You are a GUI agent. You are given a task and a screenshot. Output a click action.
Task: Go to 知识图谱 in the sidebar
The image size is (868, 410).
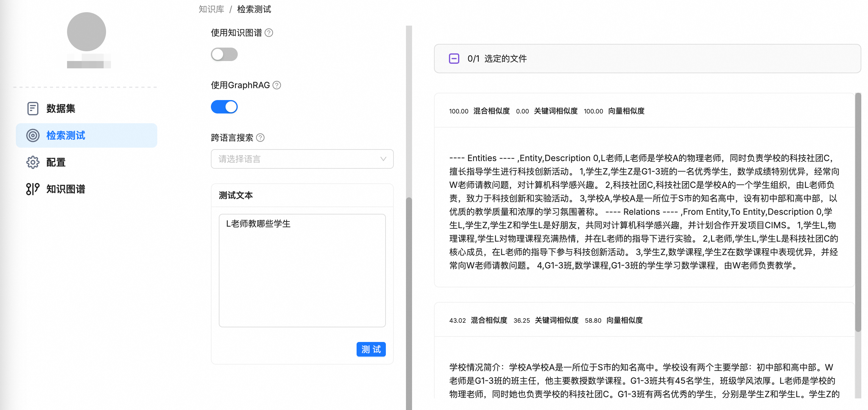click(66, 189)
